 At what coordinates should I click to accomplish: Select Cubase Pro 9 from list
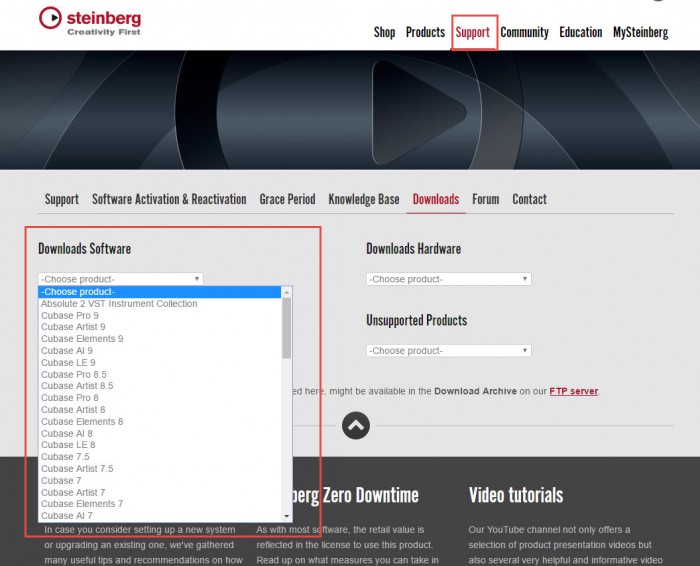160,315
